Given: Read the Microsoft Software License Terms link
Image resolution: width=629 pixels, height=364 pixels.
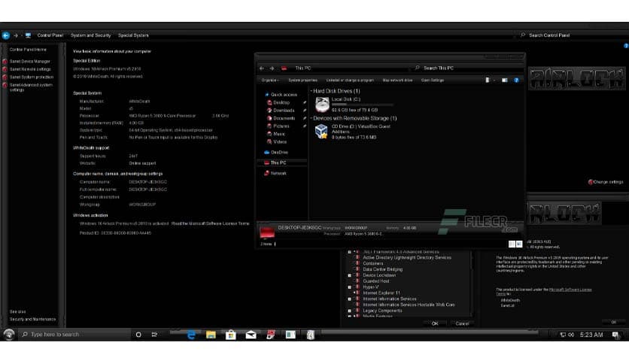Looking at the screenshot, I should click(210, 223).
